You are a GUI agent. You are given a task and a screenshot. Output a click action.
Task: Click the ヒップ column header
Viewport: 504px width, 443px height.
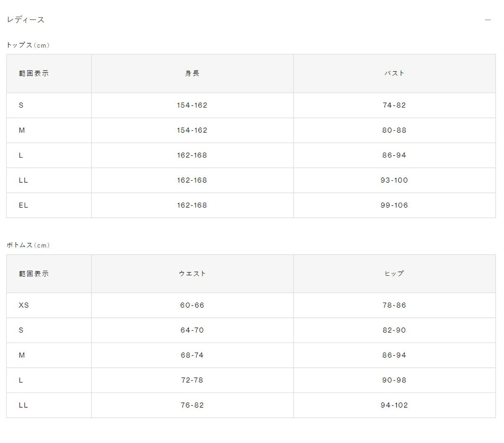pyautogui.click(x=394, y=274)
